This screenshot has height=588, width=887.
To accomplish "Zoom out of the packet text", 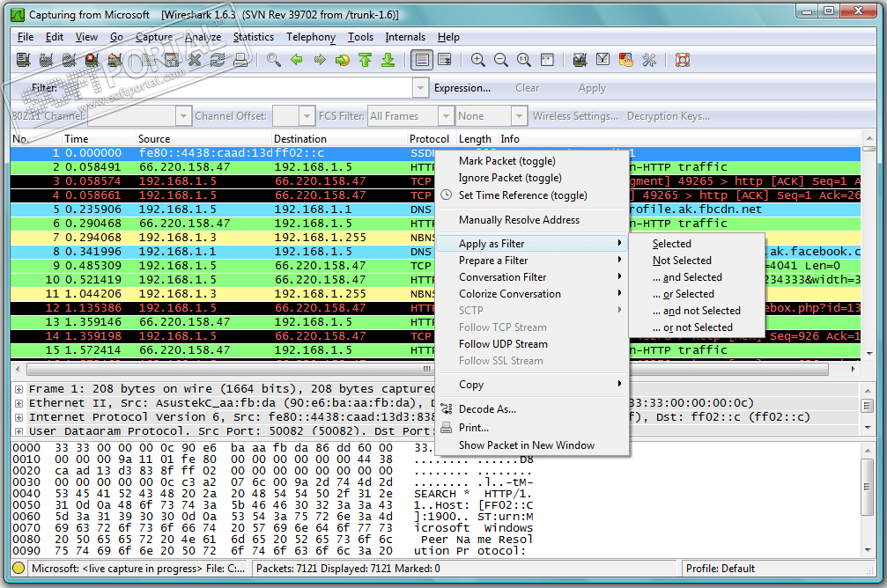I will (x=500, y=60).
